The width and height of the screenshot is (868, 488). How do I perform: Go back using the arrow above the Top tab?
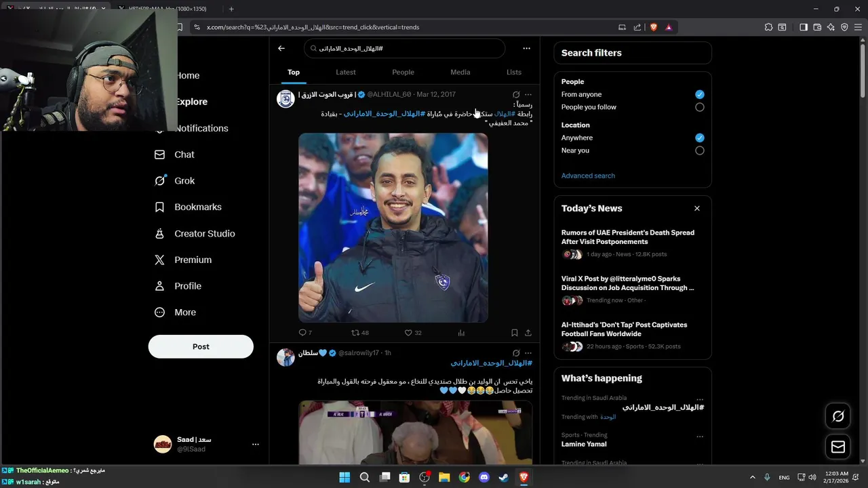click(281, 48)
